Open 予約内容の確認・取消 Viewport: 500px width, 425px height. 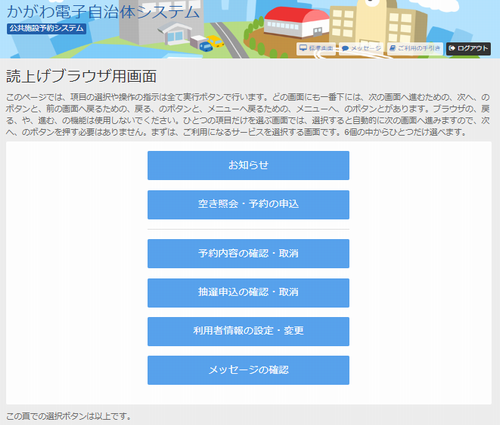click(248, 253)
